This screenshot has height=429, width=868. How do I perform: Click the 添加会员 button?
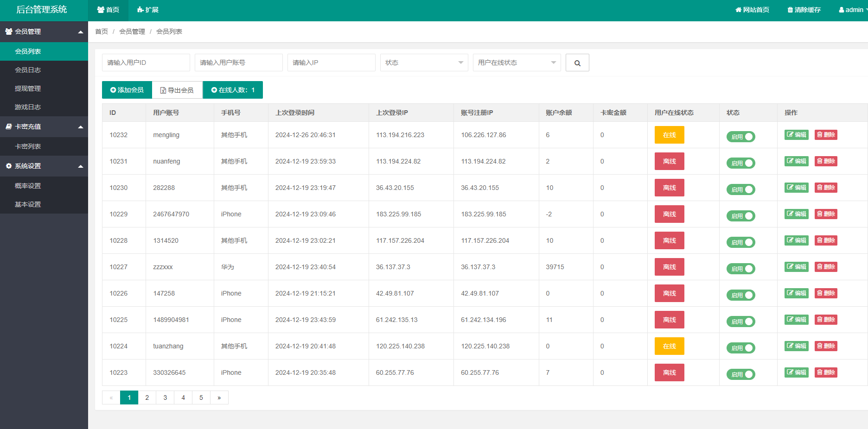[x=127, y=90]
